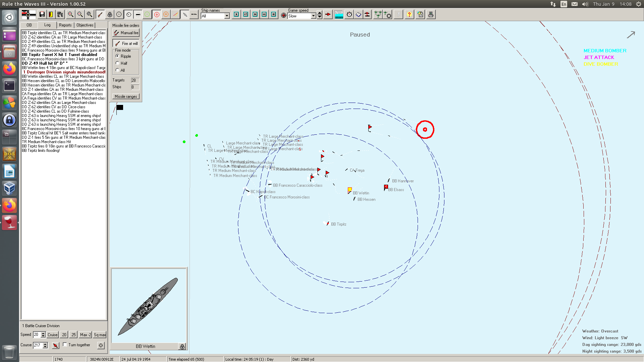
Task: Zoom out on the battle map
Action: tap(80, 14)
